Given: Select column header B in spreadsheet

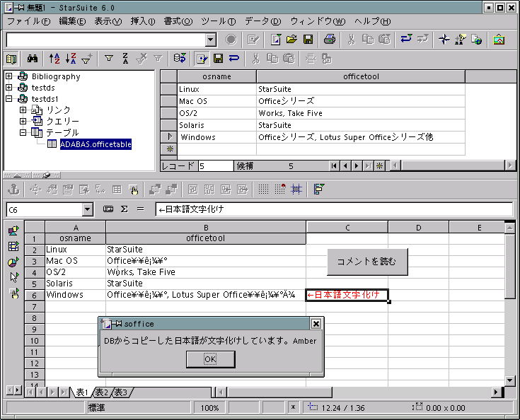Looking at the screenshot, I should tap(206, 228).
